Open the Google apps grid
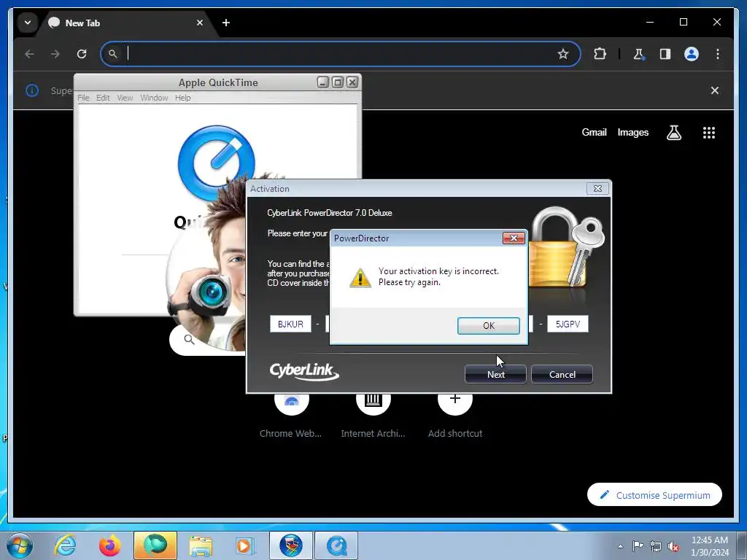 [709, 133]
